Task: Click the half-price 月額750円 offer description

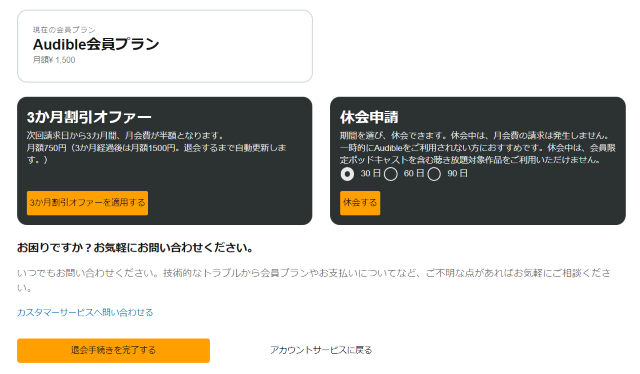Action: pyautogui.click(x=156, y=147)
